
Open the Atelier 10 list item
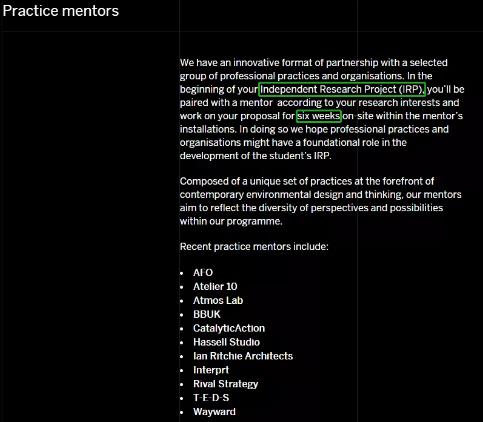tap(215, 287)
